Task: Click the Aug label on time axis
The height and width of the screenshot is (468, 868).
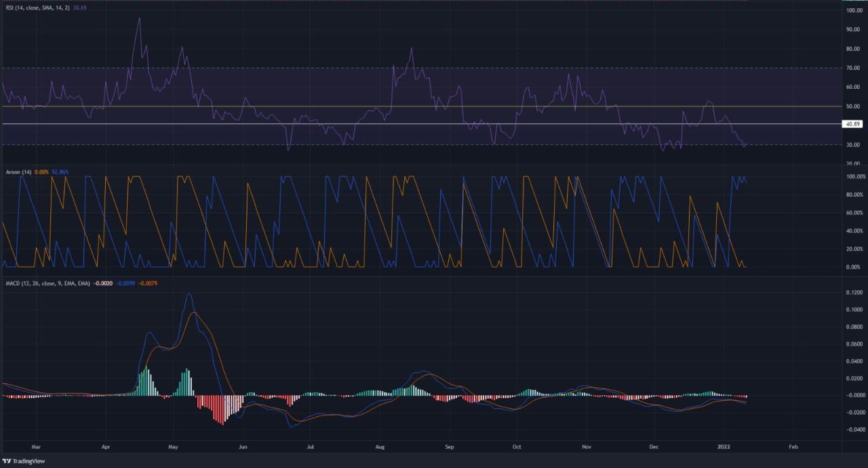Action: [380, 447]
